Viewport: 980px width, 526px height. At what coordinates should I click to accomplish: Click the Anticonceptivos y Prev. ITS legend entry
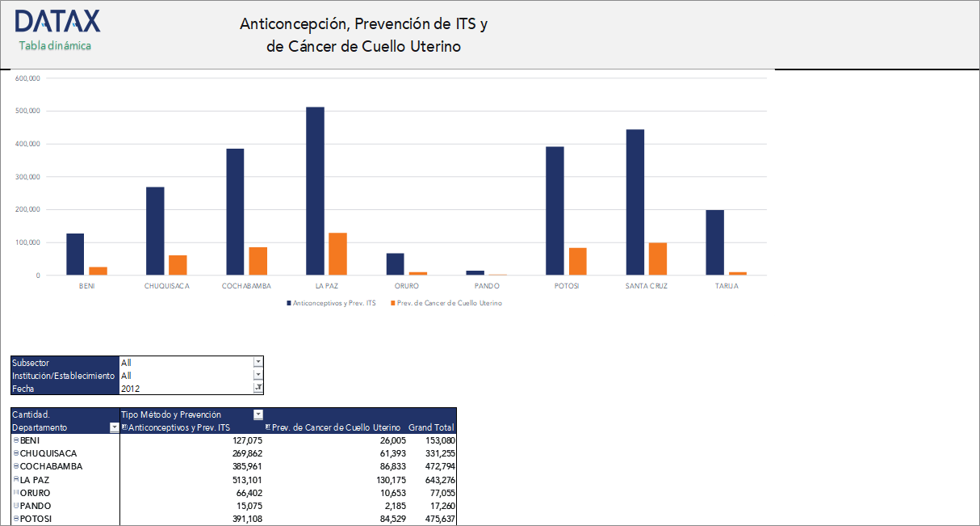coord(331,303)
